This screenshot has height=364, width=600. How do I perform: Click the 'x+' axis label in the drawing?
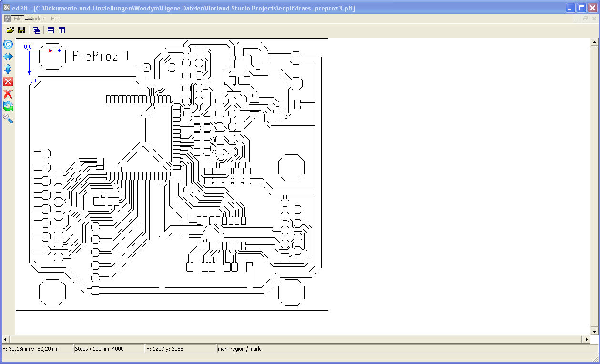tap(58, 50)
